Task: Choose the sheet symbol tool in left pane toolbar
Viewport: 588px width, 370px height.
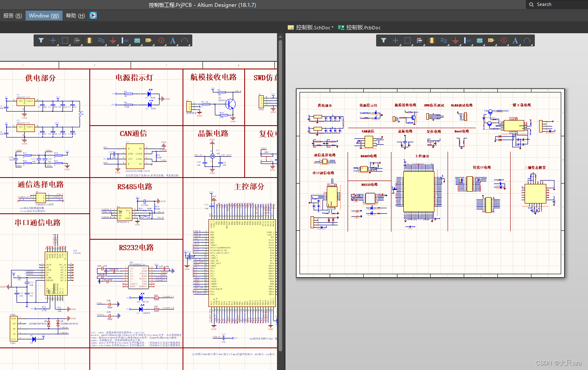Action: coord(137,40)
